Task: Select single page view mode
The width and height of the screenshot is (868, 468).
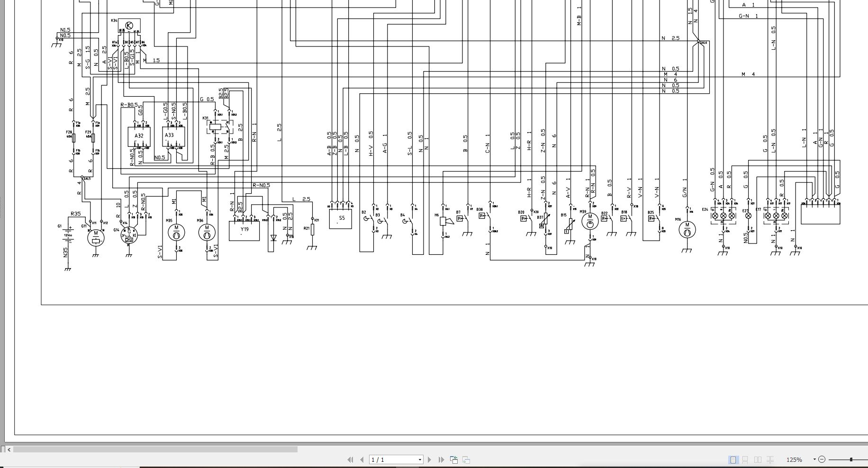Action: point(733,459)
